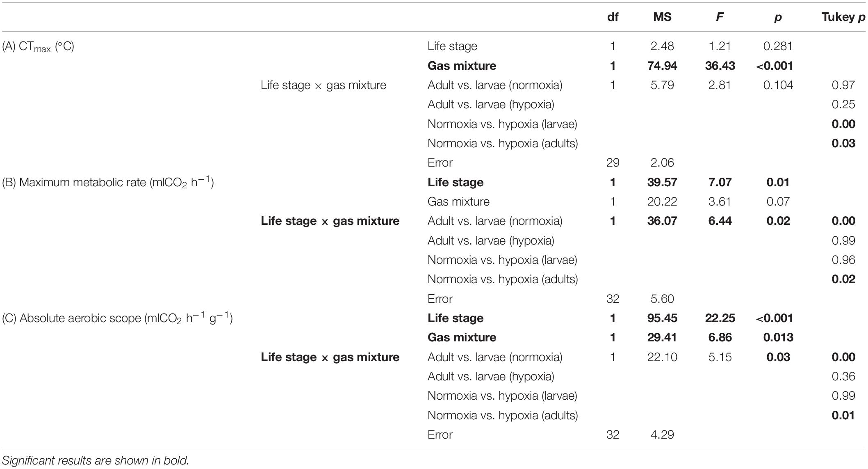Click the MS value 95.45
The image size is (868, 469).
(x=662, y=318)
